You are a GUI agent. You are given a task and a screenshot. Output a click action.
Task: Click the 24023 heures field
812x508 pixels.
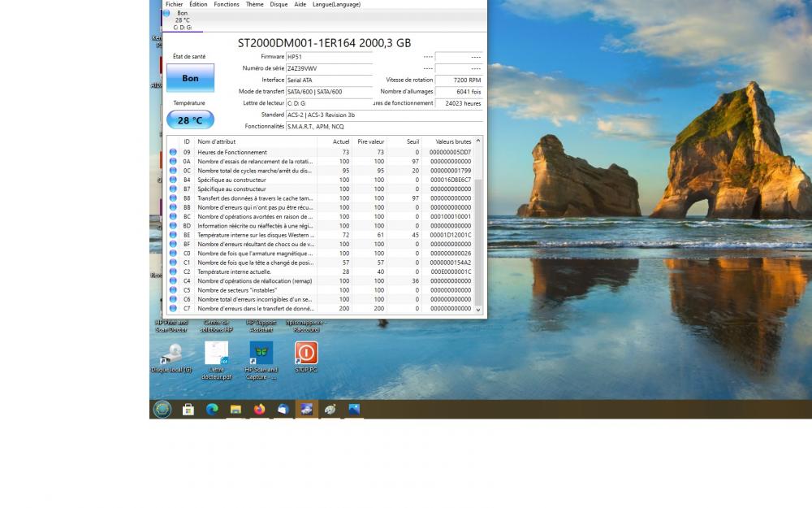459,104
